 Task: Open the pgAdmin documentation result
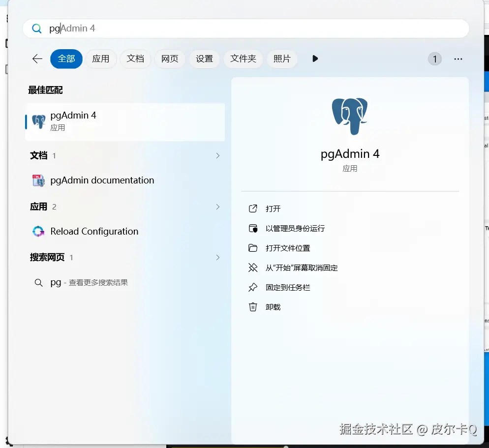point(125,180)
